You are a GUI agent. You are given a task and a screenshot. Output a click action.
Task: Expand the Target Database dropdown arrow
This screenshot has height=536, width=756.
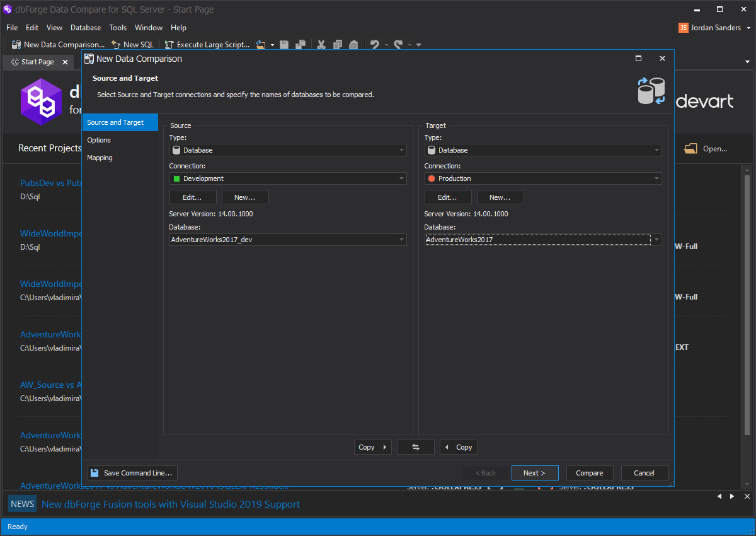point(656,240)
